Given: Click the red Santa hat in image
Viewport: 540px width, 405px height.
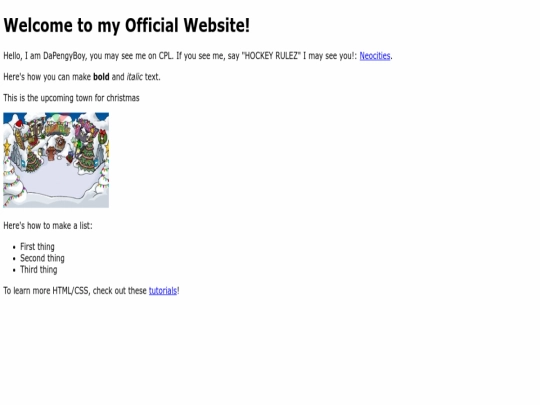Looking at the screenshot, I should [x=19, y=123].
